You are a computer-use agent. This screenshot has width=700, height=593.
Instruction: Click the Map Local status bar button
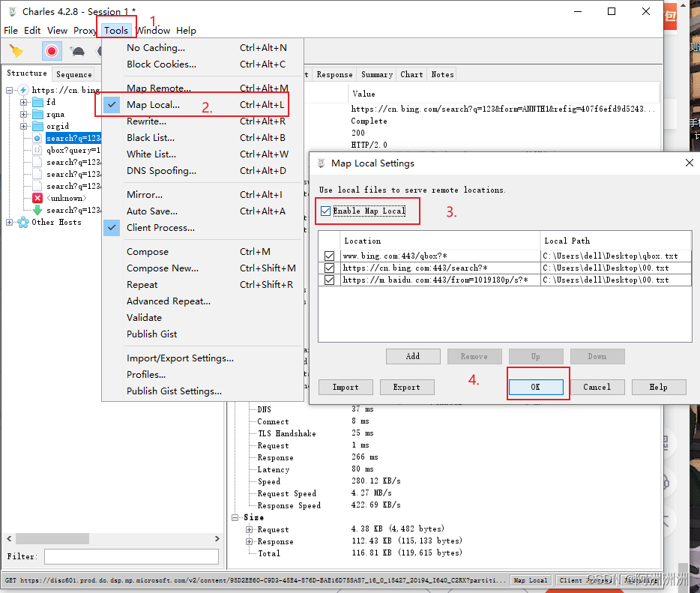click(x=531, y=580)
